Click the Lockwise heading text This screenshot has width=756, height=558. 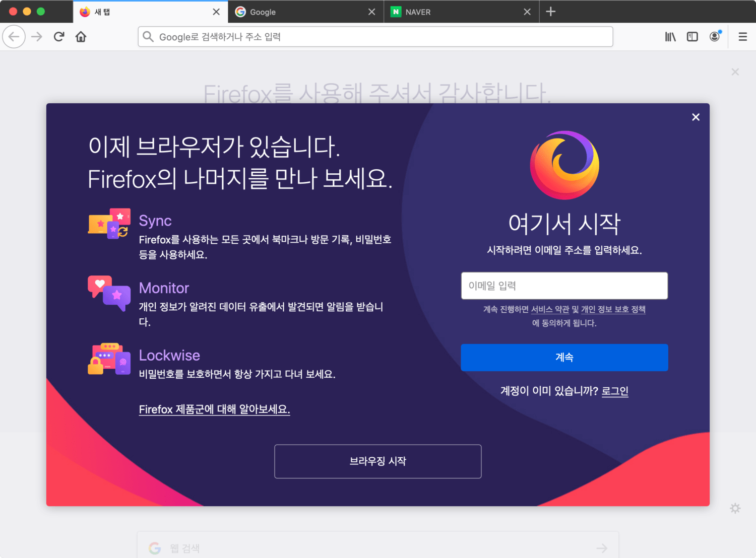[x=169, y=356]
